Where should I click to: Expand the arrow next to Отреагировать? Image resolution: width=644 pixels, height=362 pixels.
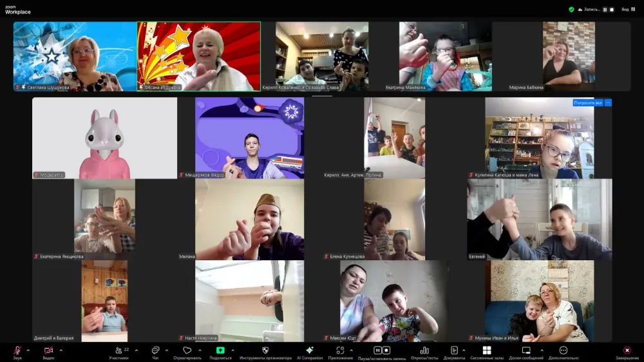click(199, 350)
